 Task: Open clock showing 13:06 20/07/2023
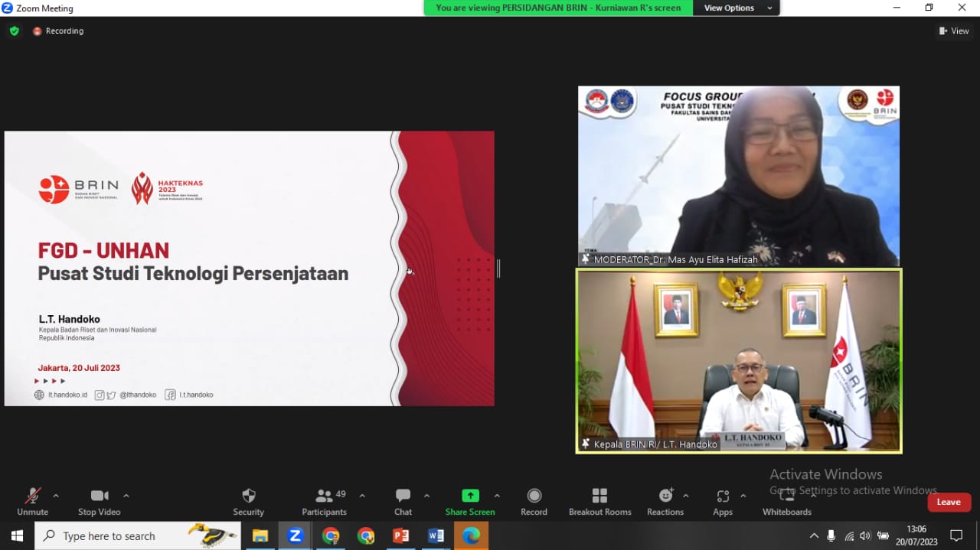917,535
